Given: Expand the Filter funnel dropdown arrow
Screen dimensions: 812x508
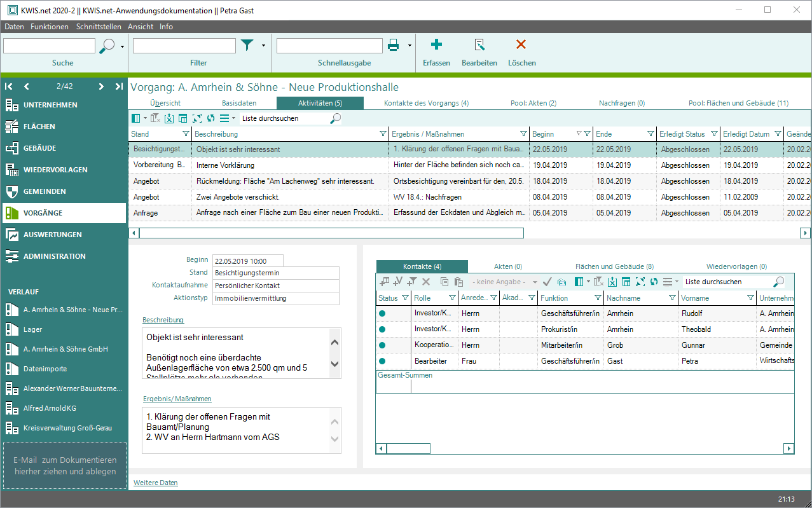Looking at the screenshot, I should coord(263,45).
